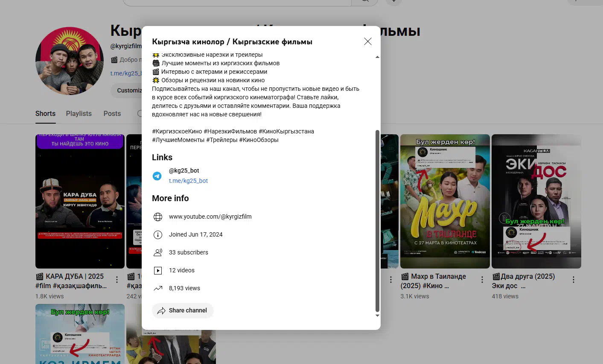Click the '1.8K views' count
The width and height of the screenshot is (603, 364).
coord(50,296)
